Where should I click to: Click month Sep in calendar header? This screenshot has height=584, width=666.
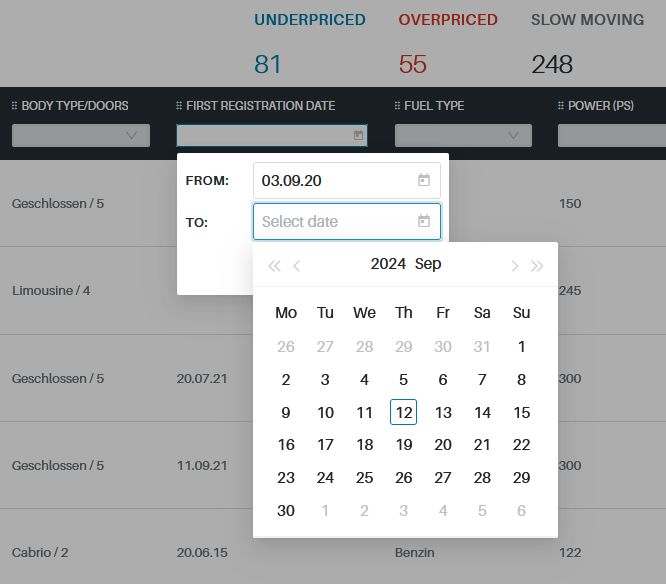click(x=428, y=264)
